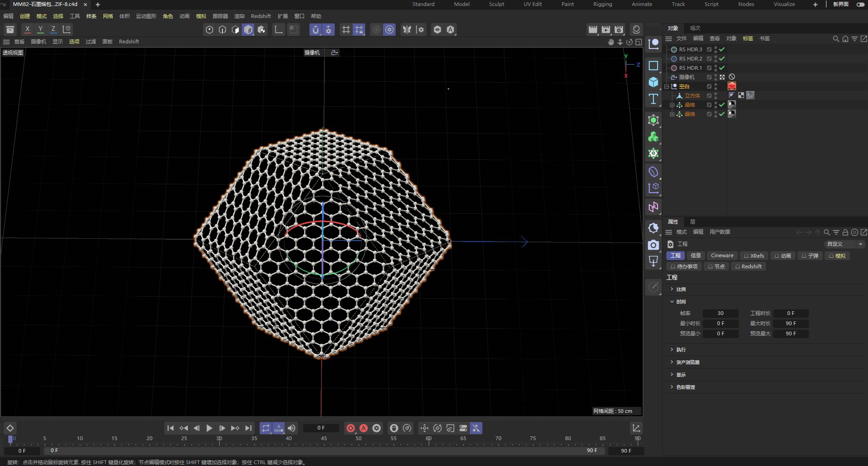868x466 pixels.
Task: Toggle the camera active view target icon
Action: coord(722,77)
